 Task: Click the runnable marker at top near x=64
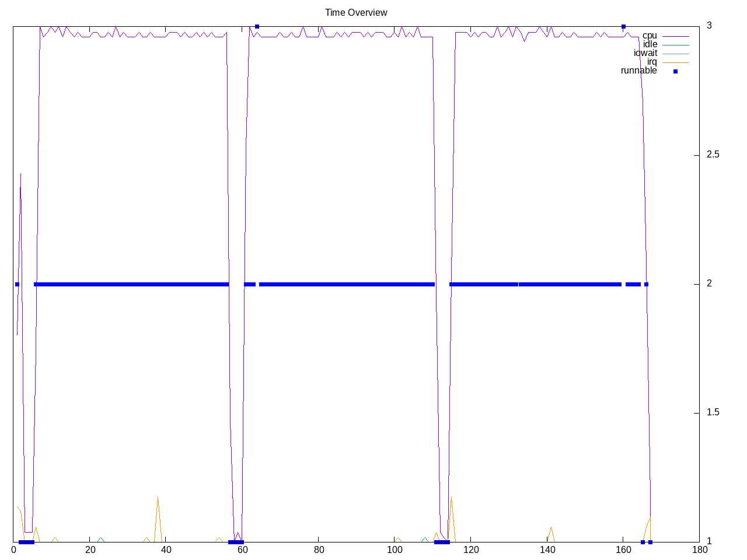[x=257, y=26]
